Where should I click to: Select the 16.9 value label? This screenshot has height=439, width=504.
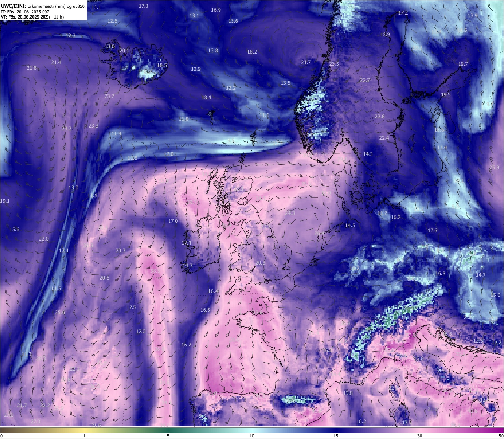tap(216, 10)
